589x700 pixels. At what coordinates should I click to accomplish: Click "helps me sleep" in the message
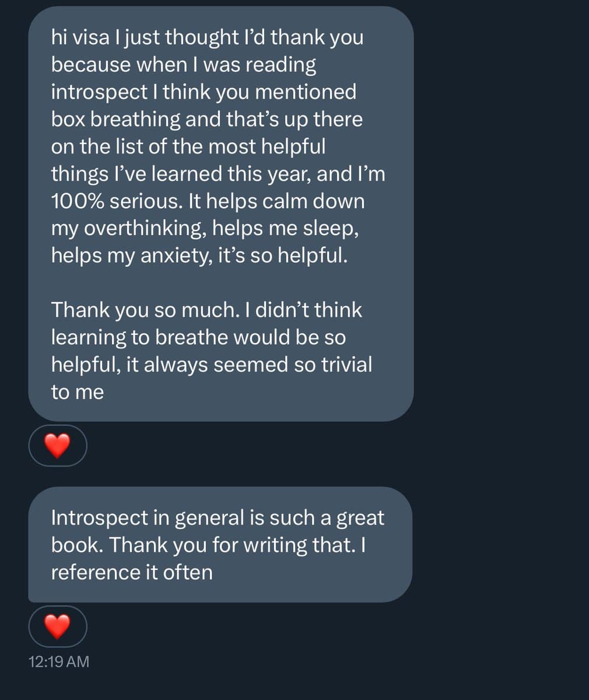pos(285,229)
